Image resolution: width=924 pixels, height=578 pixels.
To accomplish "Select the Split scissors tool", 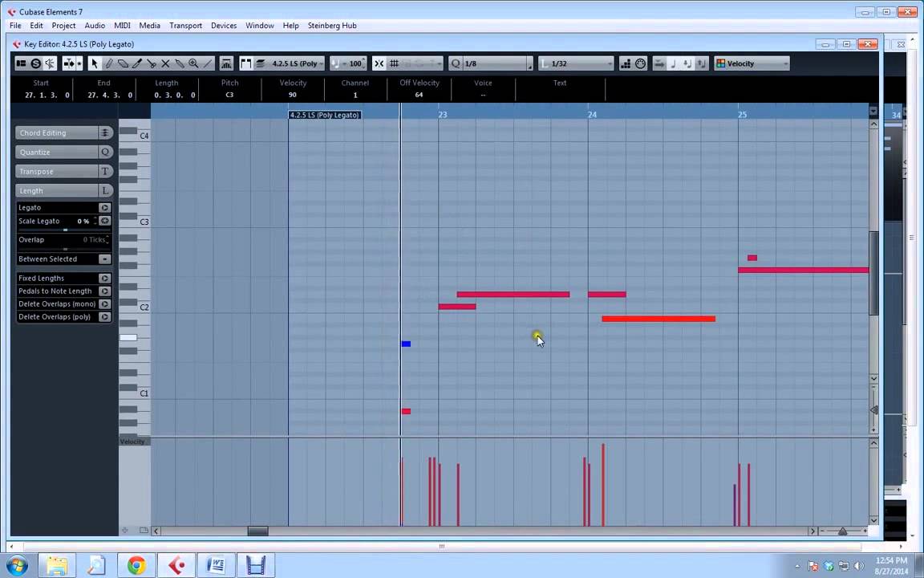I will [152, 63].
